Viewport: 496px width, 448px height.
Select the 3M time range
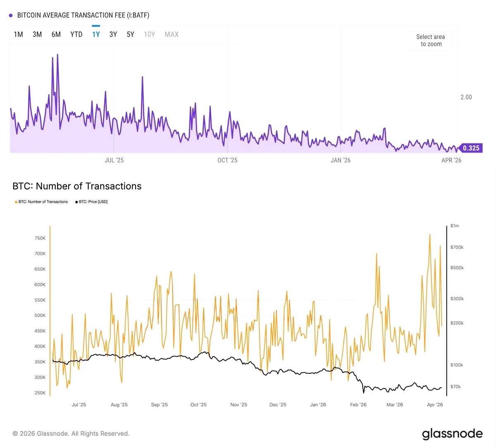[37, 35]
